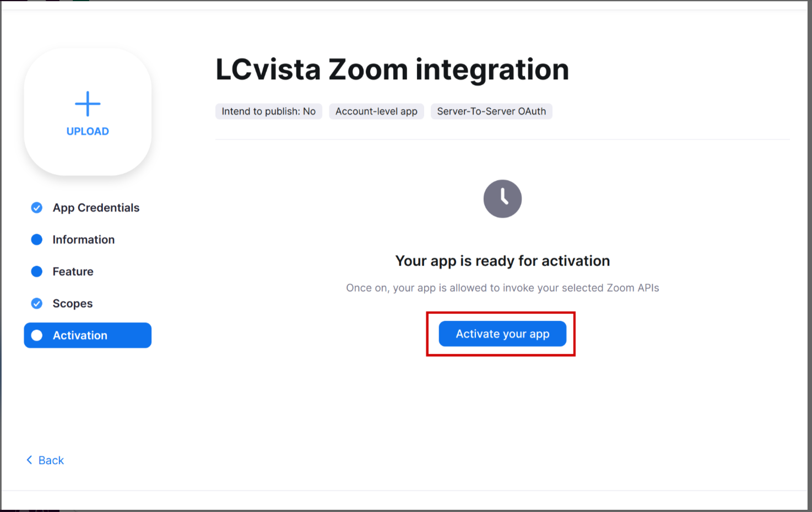Click the gray clock status icon
Viewport: 812px width, 512px height.
point(502,198)
